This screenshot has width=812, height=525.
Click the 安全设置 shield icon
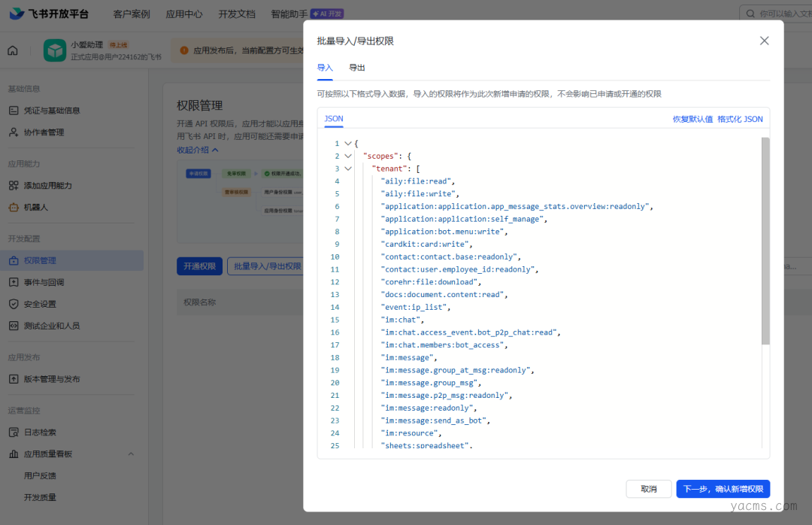[x=14, y=304]
